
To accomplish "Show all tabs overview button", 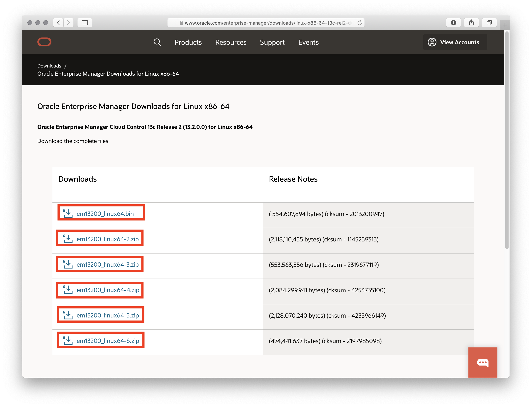I will coord(489,22).
